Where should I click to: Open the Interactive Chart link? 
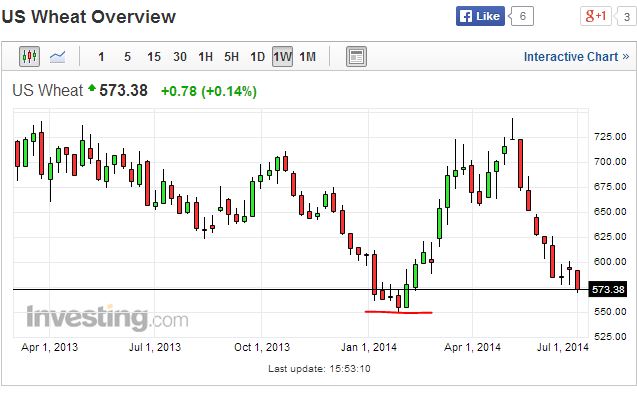(x=576, y=57)
